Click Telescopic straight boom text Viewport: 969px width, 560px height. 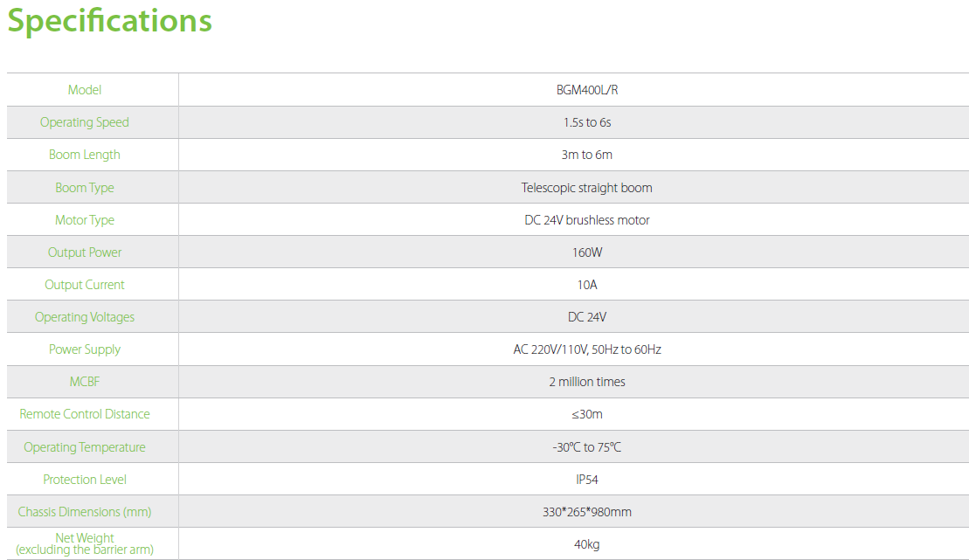click(586, 188)
